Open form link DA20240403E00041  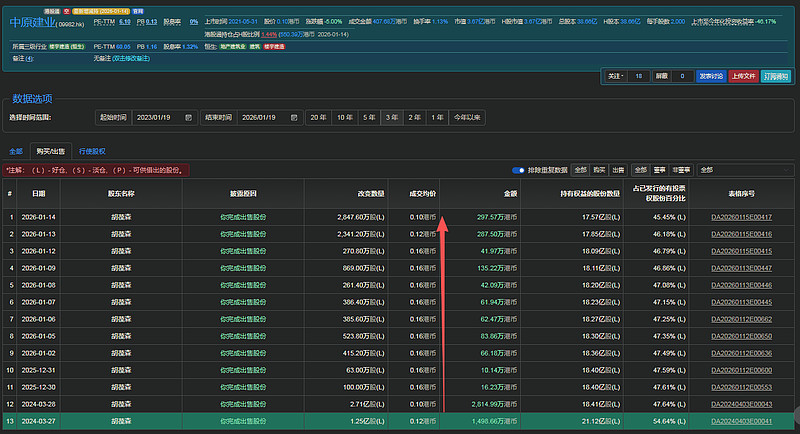(741, 423)
